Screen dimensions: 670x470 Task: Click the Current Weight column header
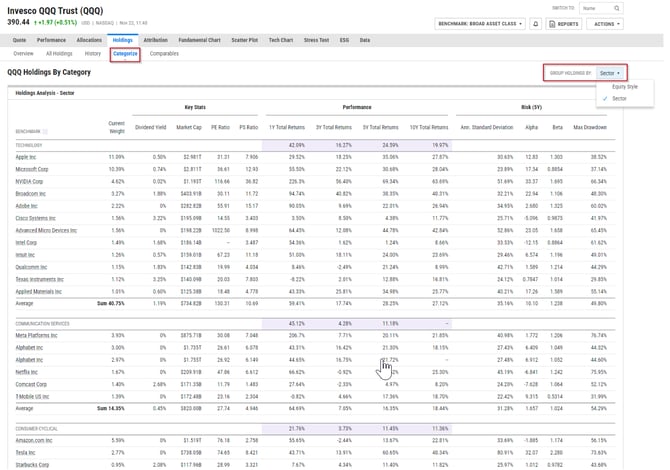[117, 128]
